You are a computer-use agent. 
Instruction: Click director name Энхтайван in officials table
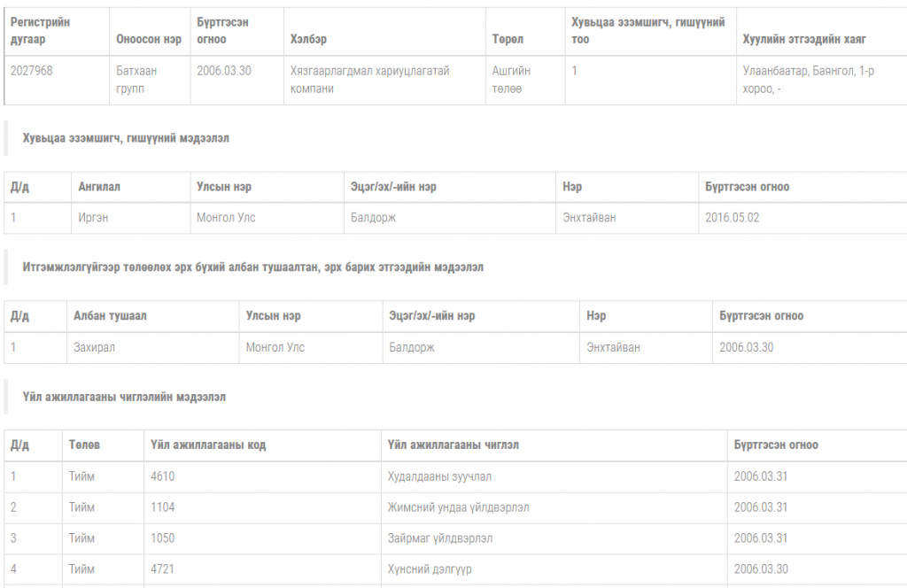click(613, 347)
